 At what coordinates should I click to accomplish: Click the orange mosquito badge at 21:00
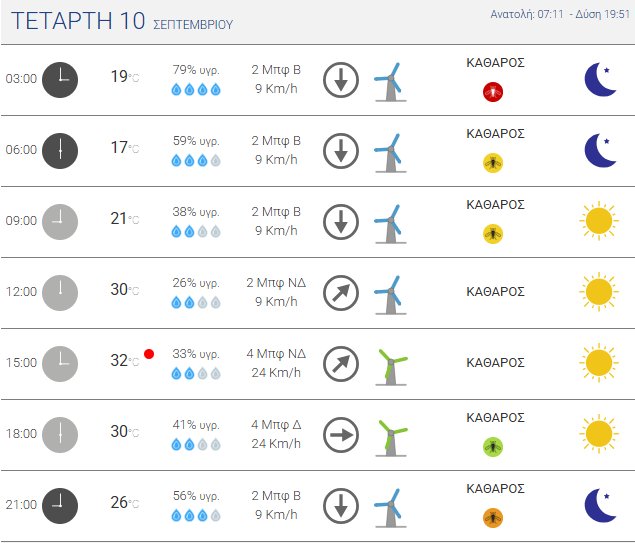(492, 517)
